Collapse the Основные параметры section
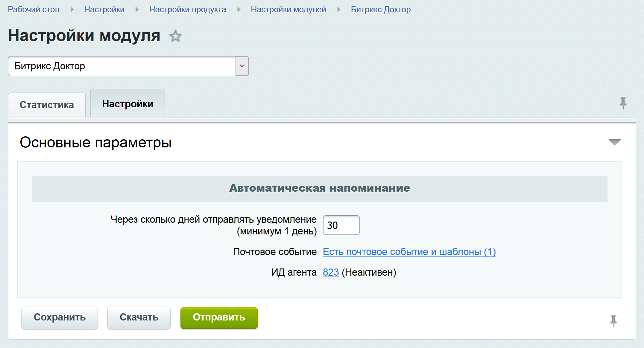Viewport: 644px width, 348px height. tap(614, 142)
